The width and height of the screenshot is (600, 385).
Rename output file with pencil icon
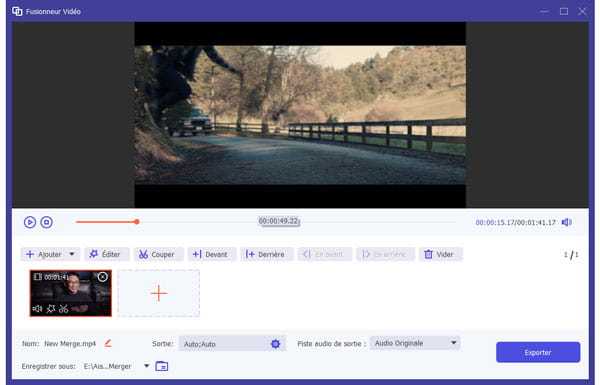pos(108,343)
